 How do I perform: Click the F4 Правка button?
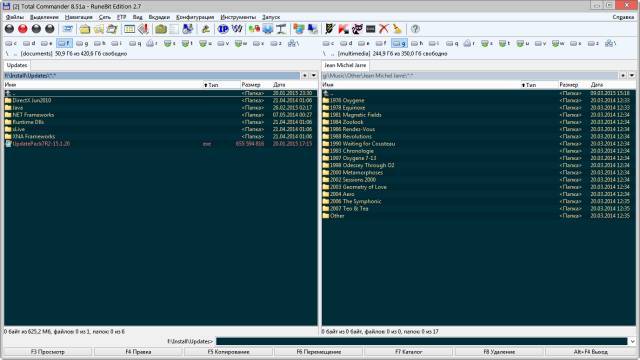138,352
